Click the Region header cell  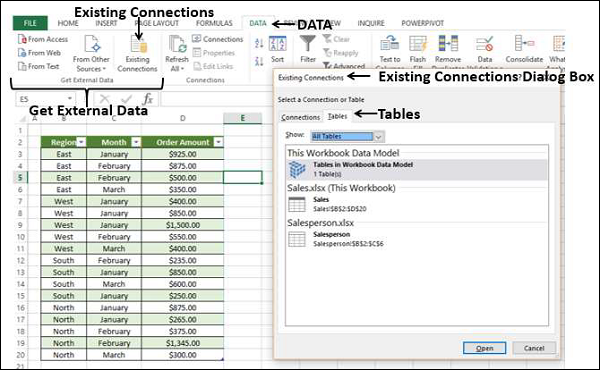click(x=64, y=142)
